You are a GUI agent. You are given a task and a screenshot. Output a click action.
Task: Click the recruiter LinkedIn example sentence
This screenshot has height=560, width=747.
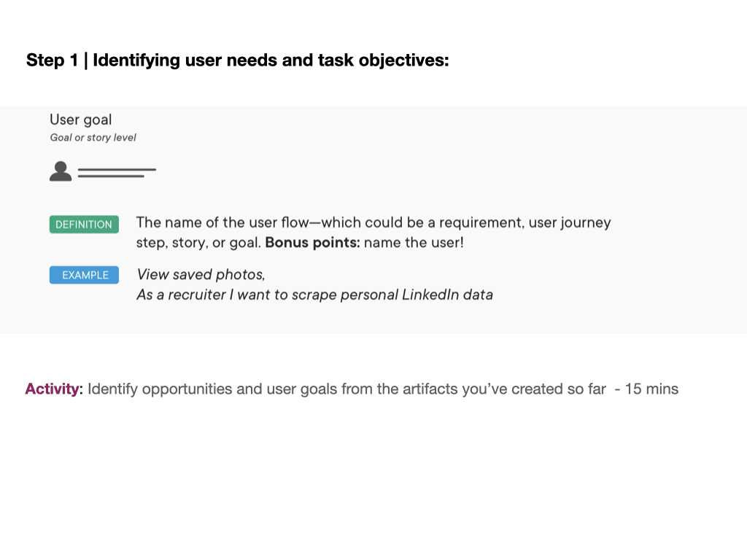tap(314, 295)
